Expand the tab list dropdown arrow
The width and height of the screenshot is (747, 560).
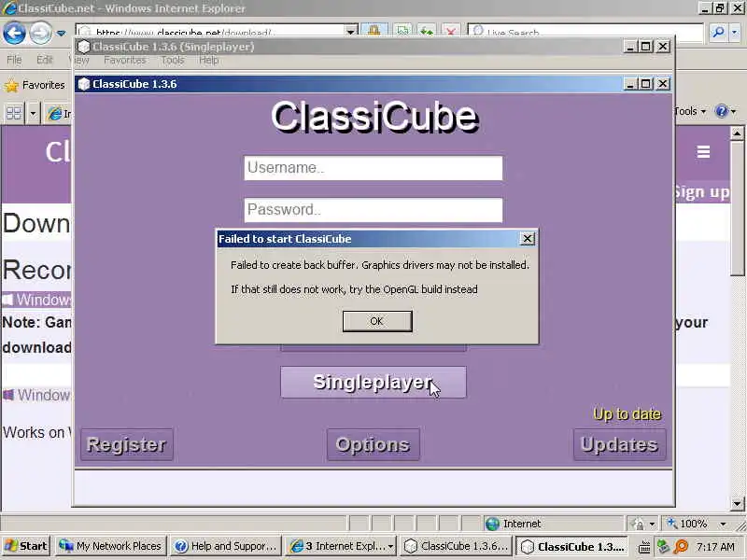(33, 113)
